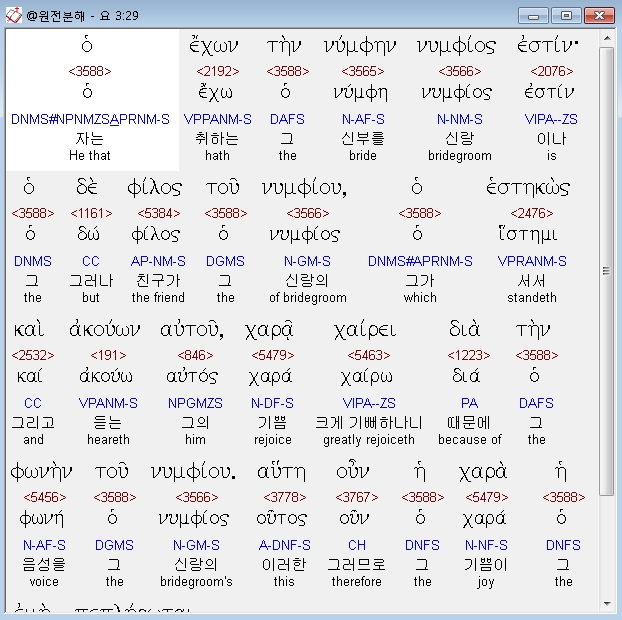The width and height of the screenshot is (622, 620).
Task: Click the long code DNMS#NPNMZS&APRNM-S
Action: coord(90,119)
